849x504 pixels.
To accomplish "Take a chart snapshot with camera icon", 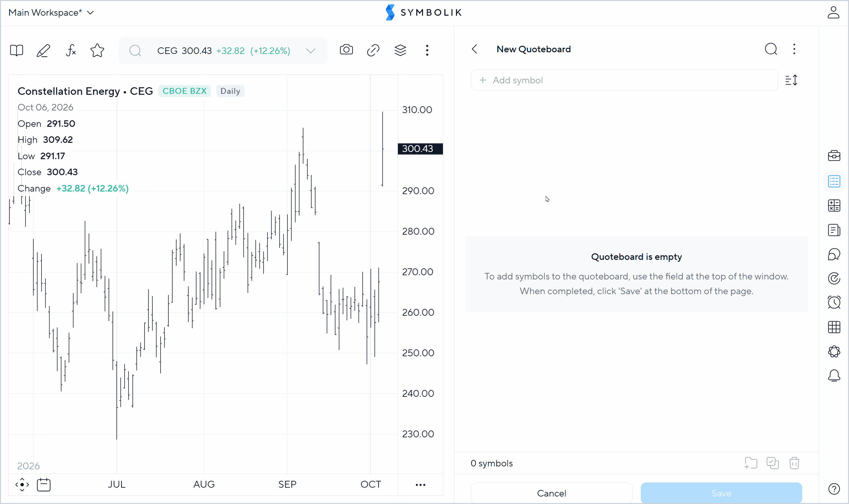I will [347, 50].
